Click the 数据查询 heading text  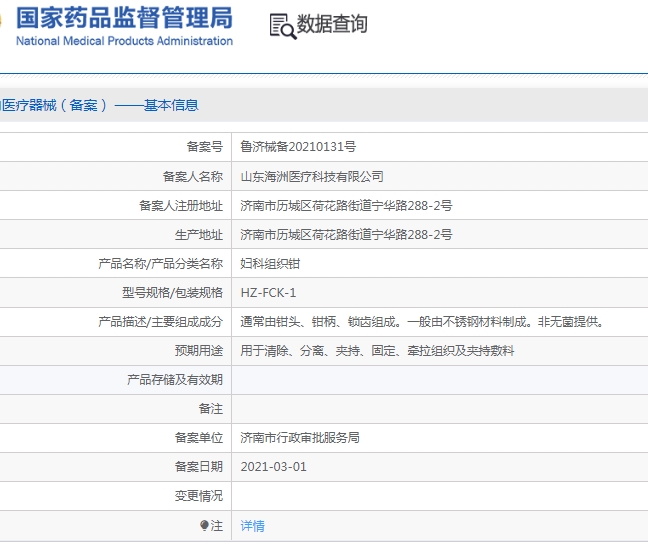pos(332,24)
